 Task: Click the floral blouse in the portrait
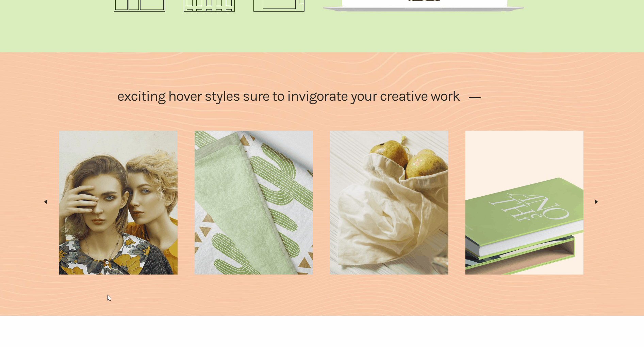pos(102,255)
